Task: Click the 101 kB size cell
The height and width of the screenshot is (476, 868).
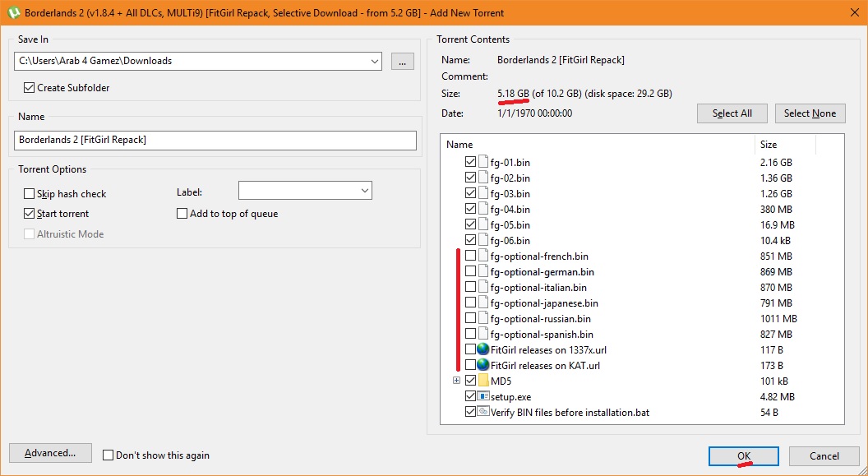Action: 774,381
